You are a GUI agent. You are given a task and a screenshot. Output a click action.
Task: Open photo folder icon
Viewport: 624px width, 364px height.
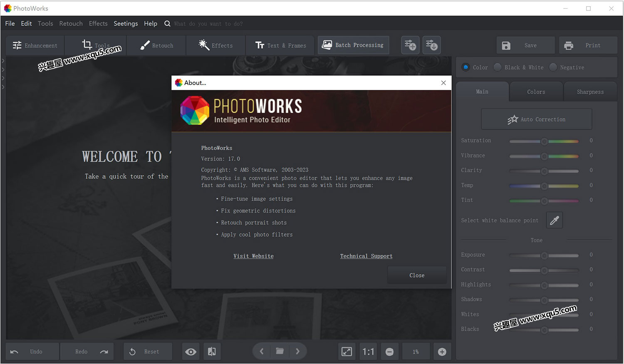[x=280, y=352]
